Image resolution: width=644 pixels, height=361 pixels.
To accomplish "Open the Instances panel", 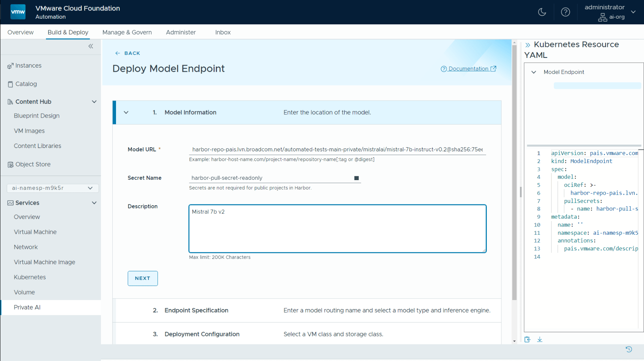I will click(x=28, y=65).
